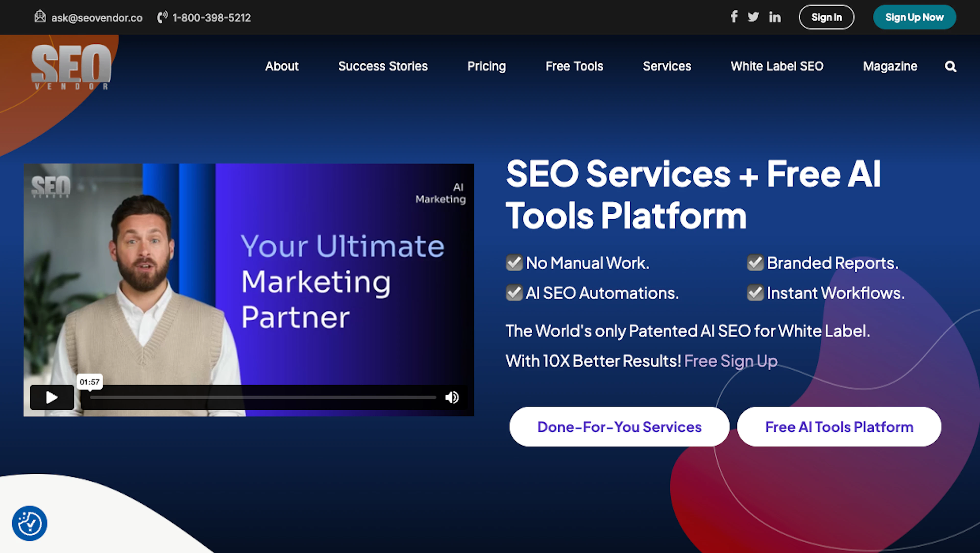Click the checkmark beside Branded Reports
This screenshot has width=980, height=553.
pyautogui.click(x=755, y=262)
